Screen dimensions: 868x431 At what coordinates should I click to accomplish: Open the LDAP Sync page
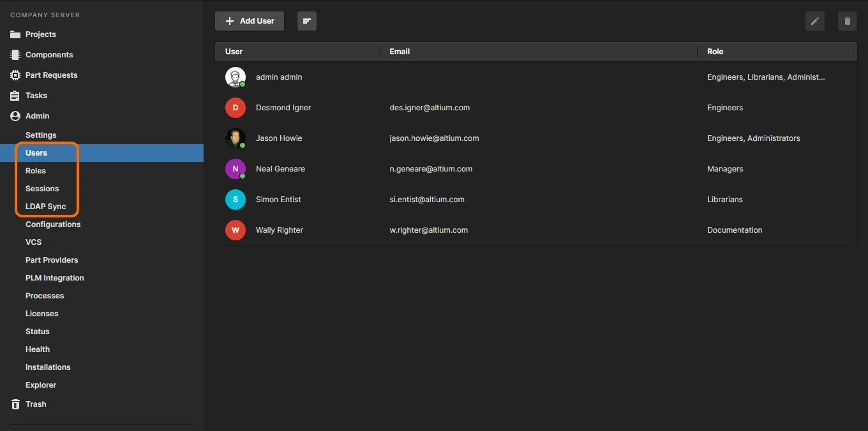[x=45, y=207]
